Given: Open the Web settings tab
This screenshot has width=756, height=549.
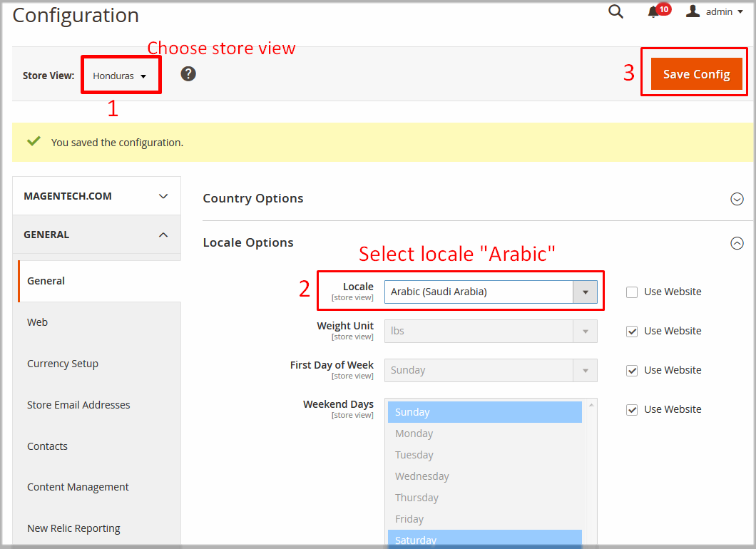Looking at the screenshot, I should [x=38, y=322].
